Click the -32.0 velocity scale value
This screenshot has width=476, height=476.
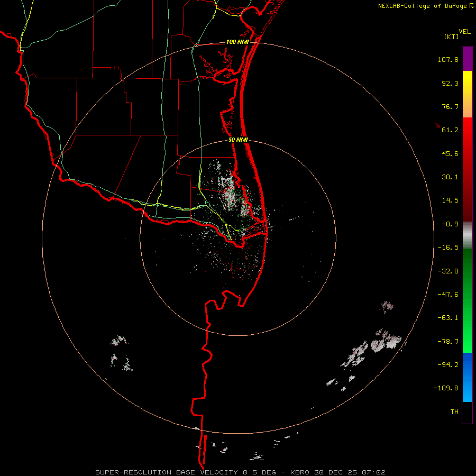(x=448, y=271)
